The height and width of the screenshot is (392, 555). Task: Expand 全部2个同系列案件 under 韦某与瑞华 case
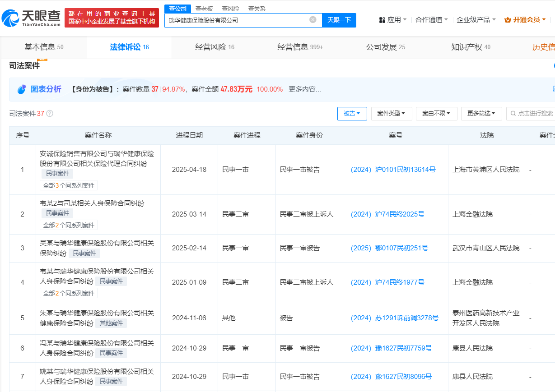[x=69, y=293]
